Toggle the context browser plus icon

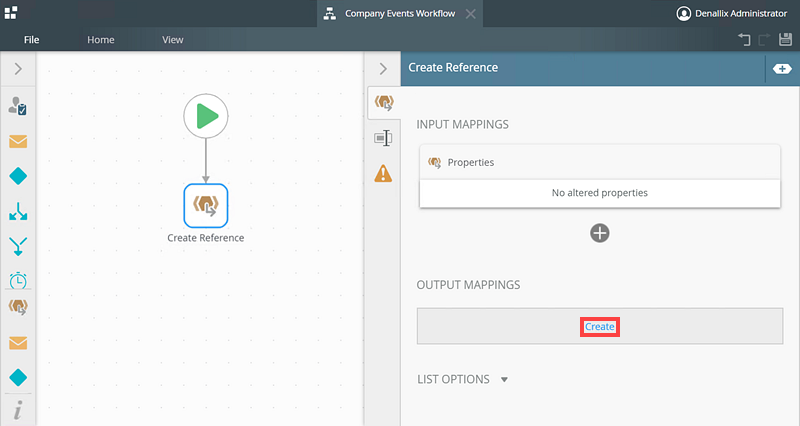pyautogui.click(x=782, y=69)
